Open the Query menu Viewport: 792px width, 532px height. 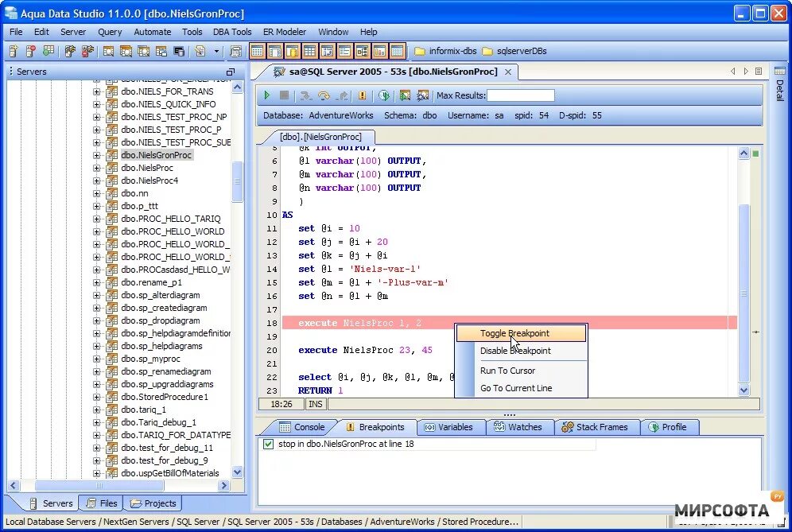pyautogui.click(x=110, y=32)
